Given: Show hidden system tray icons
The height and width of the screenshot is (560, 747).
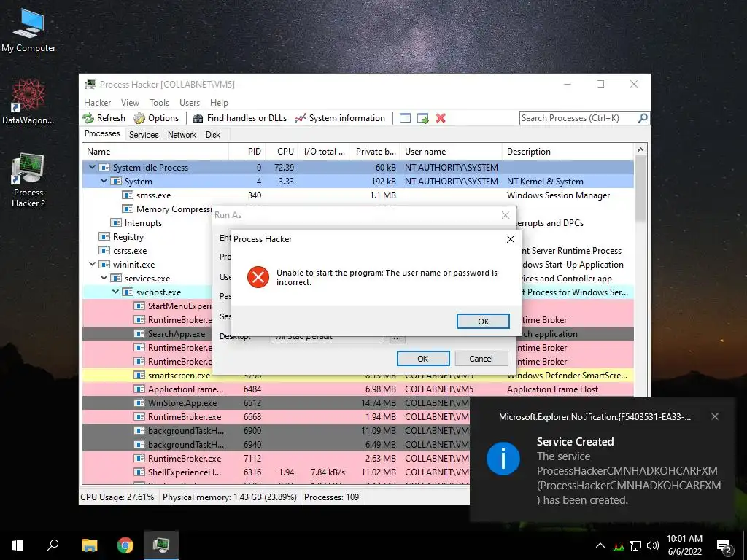Looking at the screenshot, I should (600, 545).
